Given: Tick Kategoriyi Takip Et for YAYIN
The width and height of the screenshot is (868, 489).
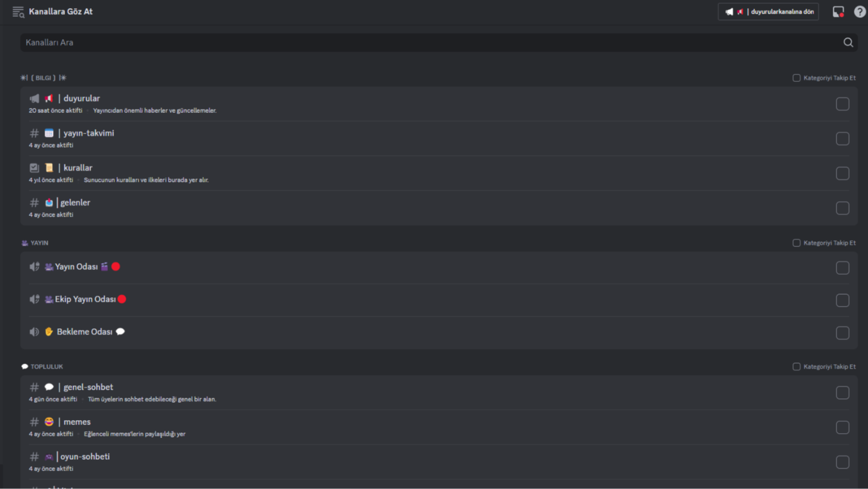Looking at the screenshot, I should tap(797, 243).
